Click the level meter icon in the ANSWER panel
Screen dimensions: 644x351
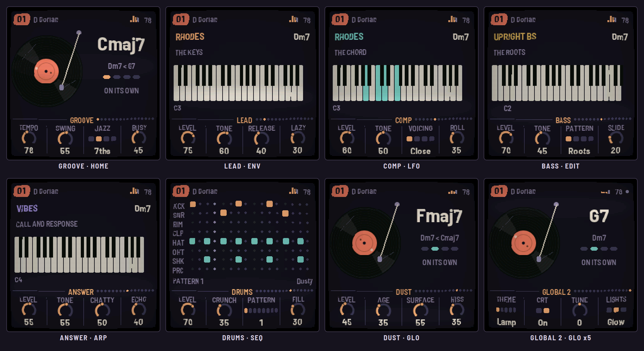(134, 191)
